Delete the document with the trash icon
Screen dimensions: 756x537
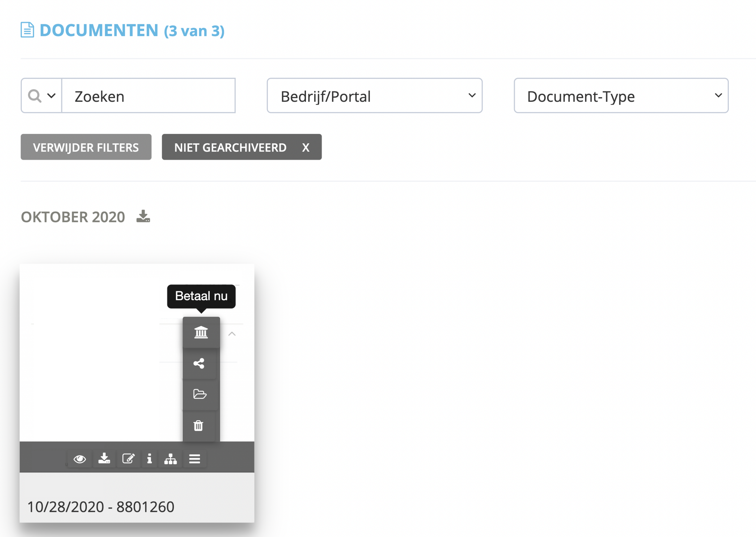coord(198,426)
